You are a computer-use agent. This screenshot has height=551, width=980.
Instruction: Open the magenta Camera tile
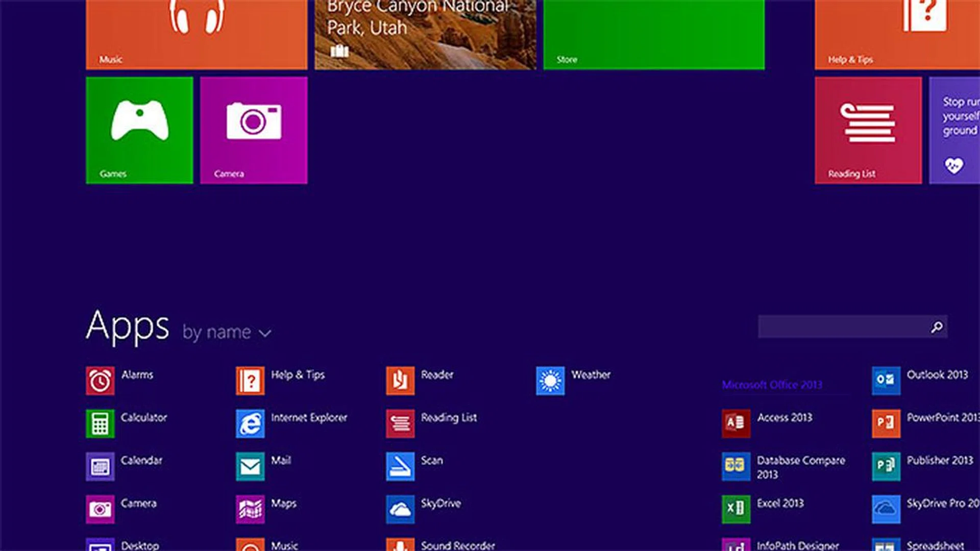tap(254, 130)
